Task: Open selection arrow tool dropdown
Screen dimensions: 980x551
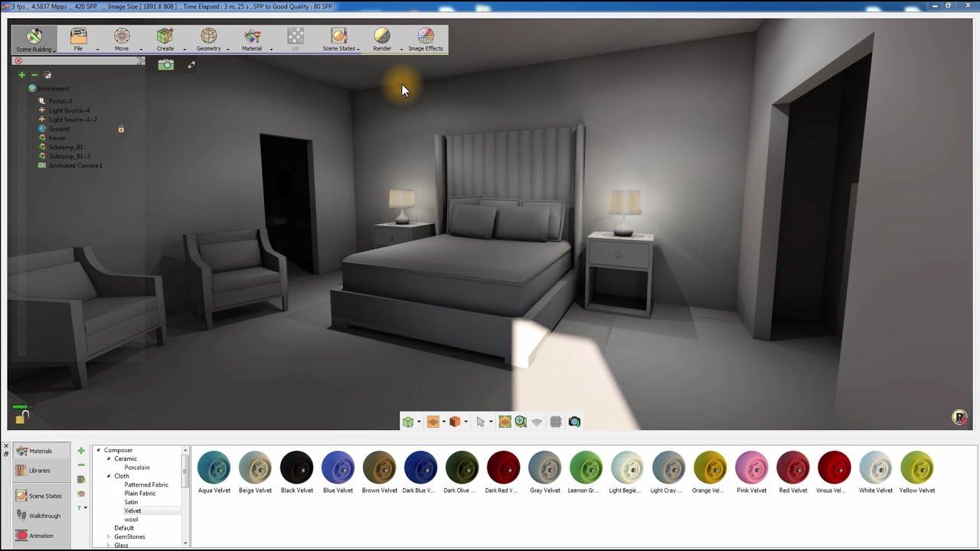Action: click(x=490, y=422)
